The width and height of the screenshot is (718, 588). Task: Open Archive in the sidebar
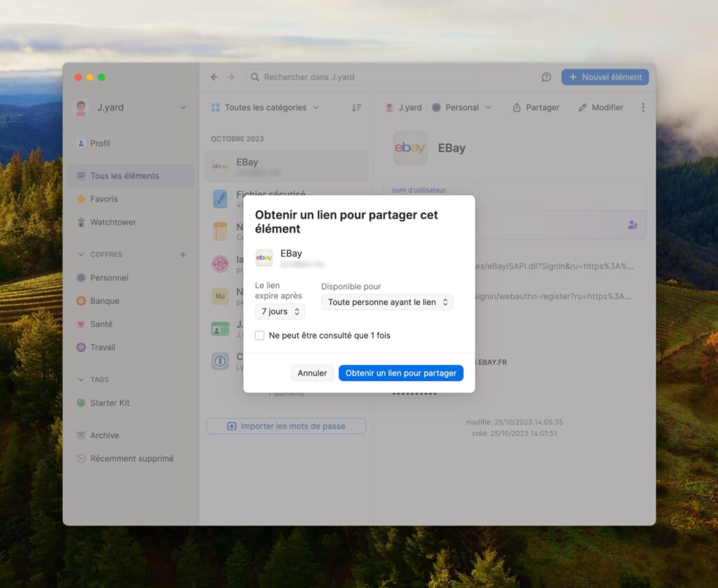(130, 436)
